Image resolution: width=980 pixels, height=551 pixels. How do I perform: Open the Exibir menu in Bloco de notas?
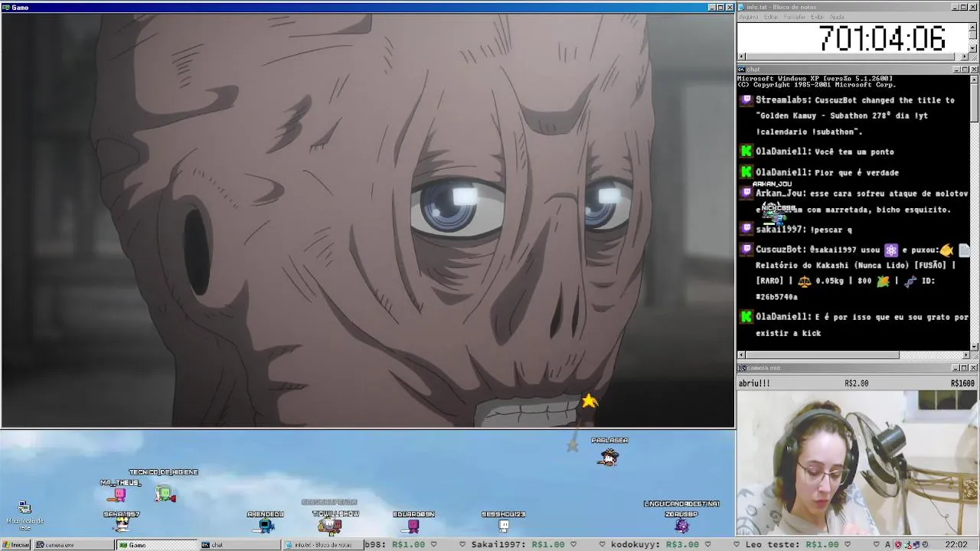(x=818, y=17)
